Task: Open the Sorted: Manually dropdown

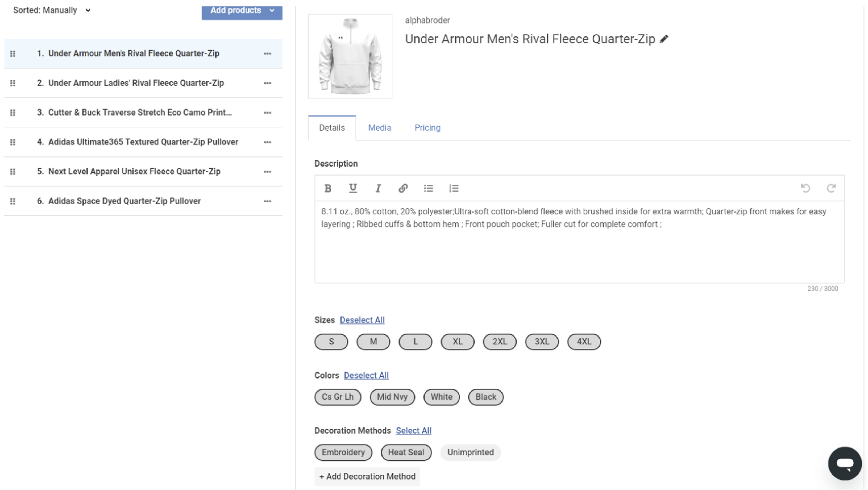Action: [x=52, y=10]
